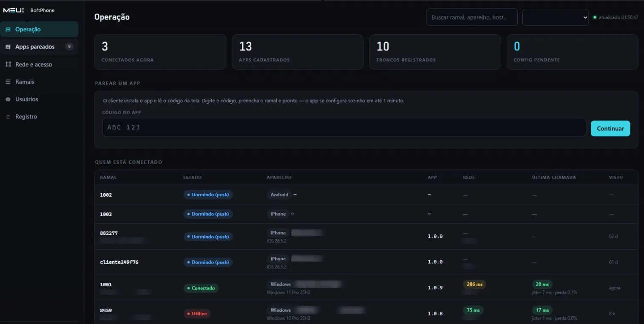Select ramal 1003 row
The image size is (644, 324).
[x=366, y=214]
